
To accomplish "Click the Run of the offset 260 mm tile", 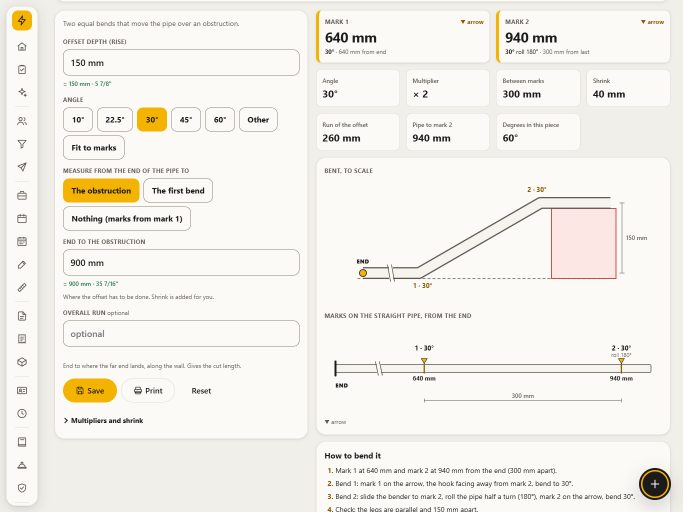I will pos(358,132).
